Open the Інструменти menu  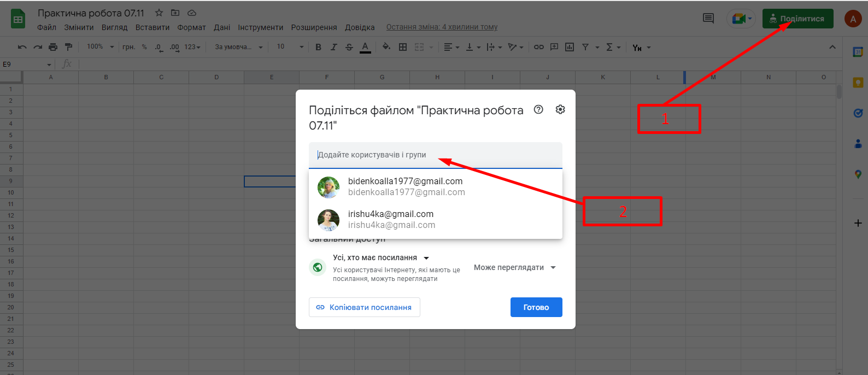(x=260, y=27)
